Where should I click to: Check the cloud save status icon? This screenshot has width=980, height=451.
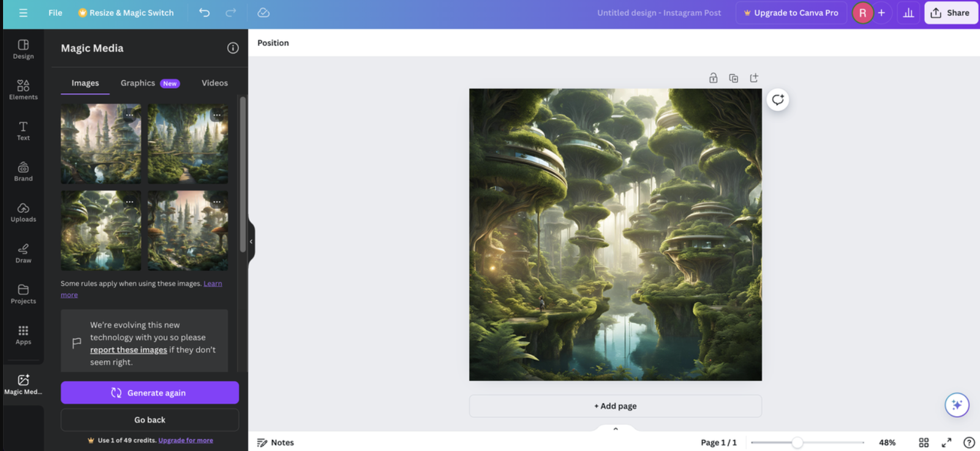point(263,13)
